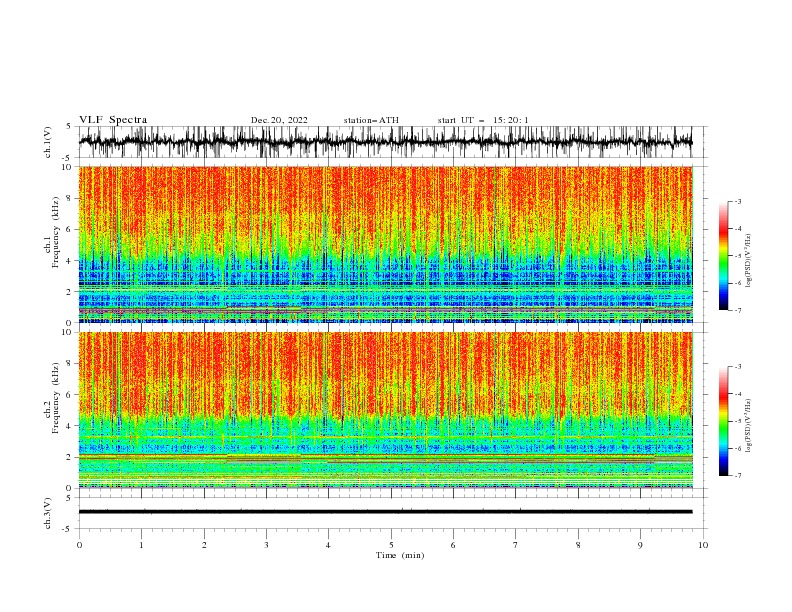The height and width of the screenshot is (612, 792).
Task: Click the lower colorbar "-7" tick label
Action: click(738, 475)
